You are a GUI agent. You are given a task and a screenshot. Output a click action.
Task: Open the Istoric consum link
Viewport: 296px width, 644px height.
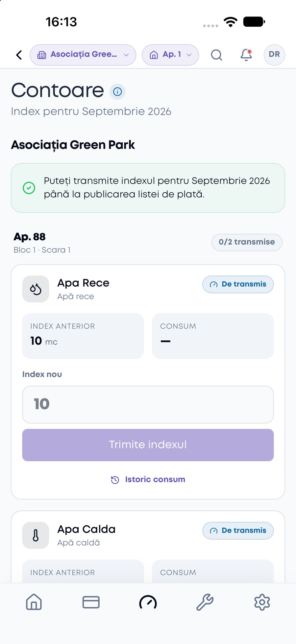tap(148, 480)
